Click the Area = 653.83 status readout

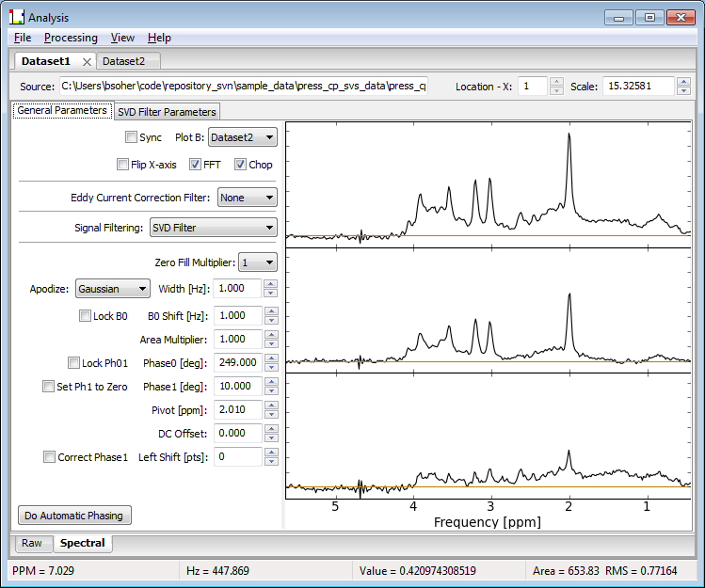point(566,571)
